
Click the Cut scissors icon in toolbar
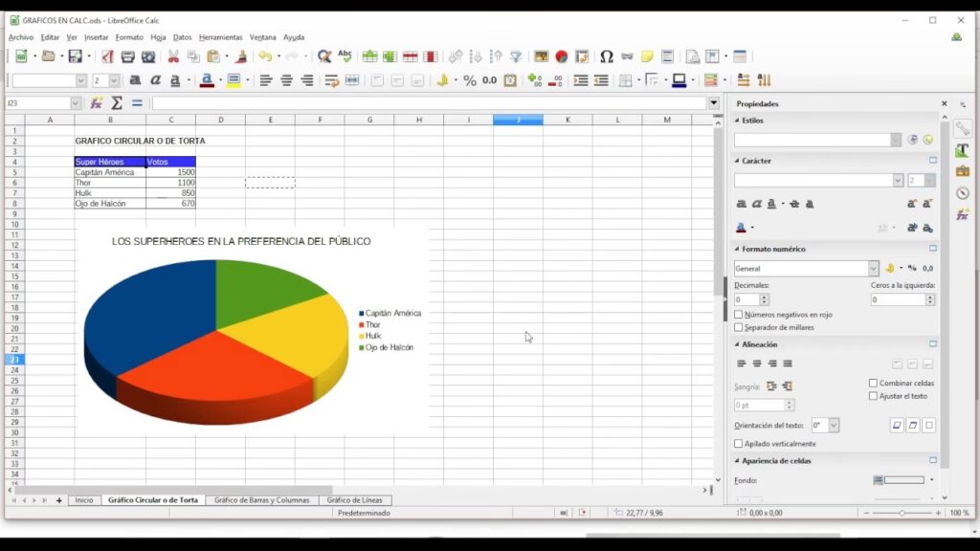click(173, 57)
